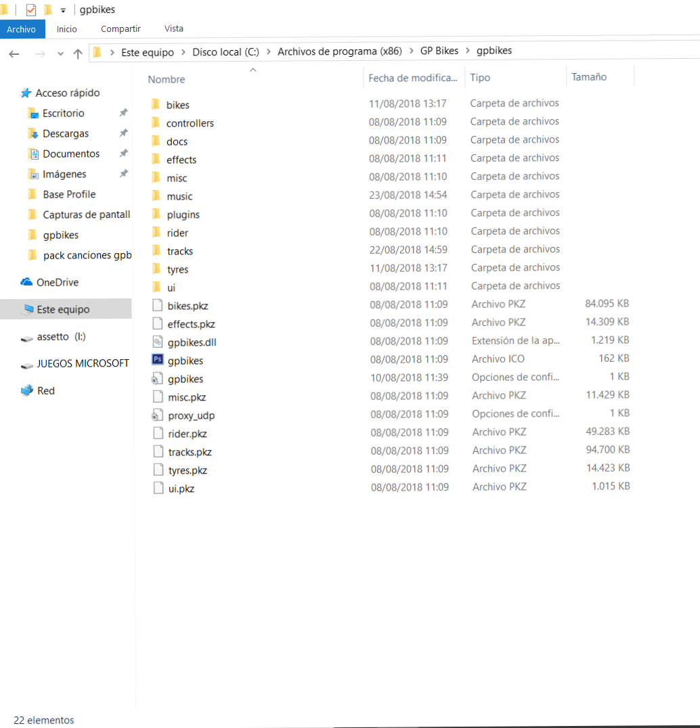Select Este equipo in navigation pane

(x=66, y=309)
